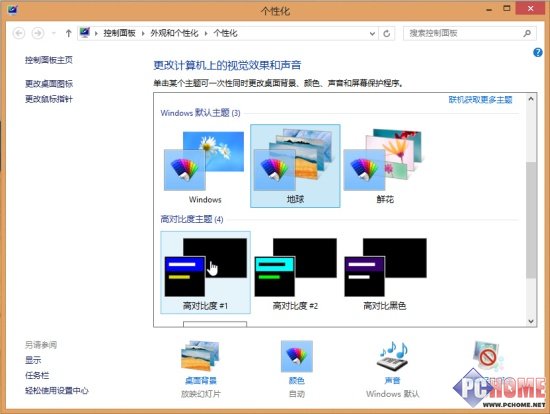Open 任务栏 link
Image resolution: width=550 pixels, height=414 pixels.
pyautogui.click(x=37, y=375)
